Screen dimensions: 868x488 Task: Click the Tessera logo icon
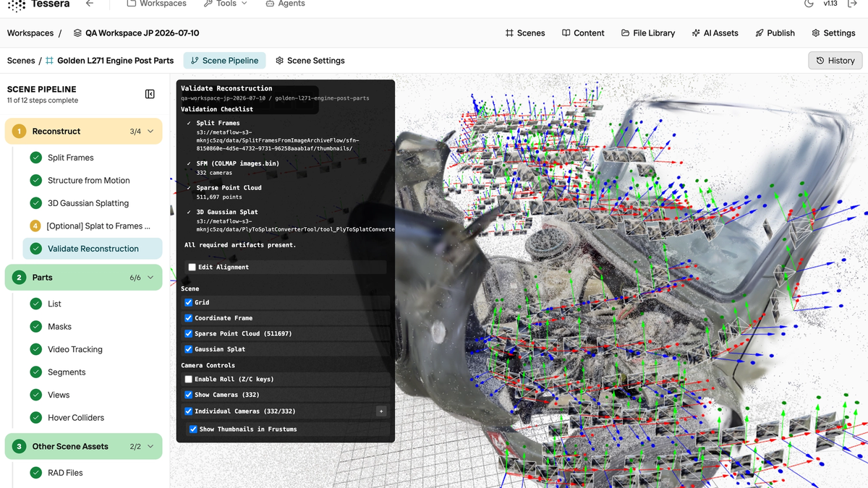coord(16,4)
